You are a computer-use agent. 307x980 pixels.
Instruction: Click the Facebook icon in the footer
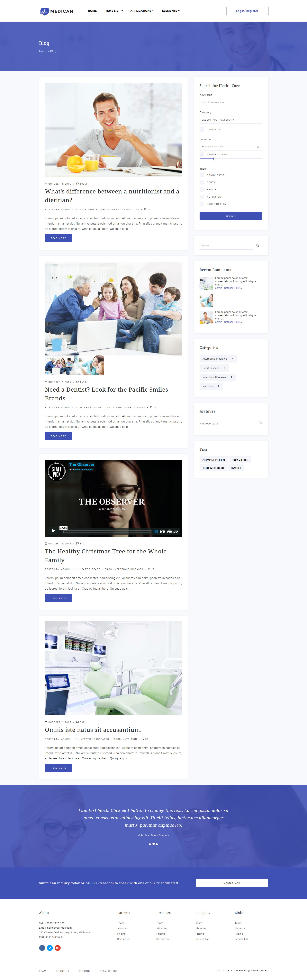click(42, 948)
